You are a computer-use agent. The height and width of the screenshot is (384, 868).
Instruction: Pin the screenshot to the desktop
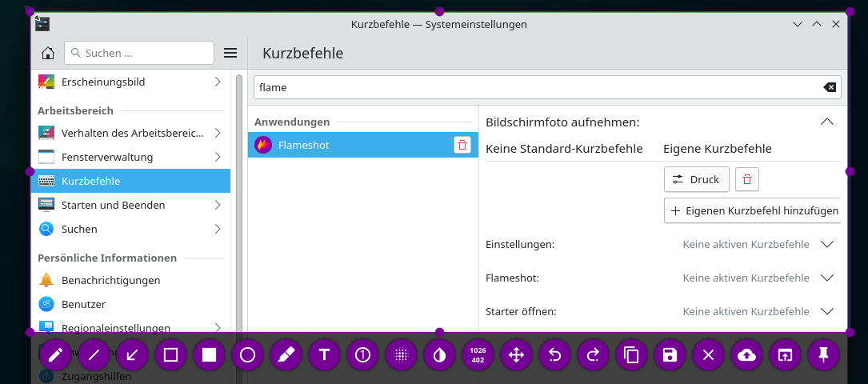point(823,354)
